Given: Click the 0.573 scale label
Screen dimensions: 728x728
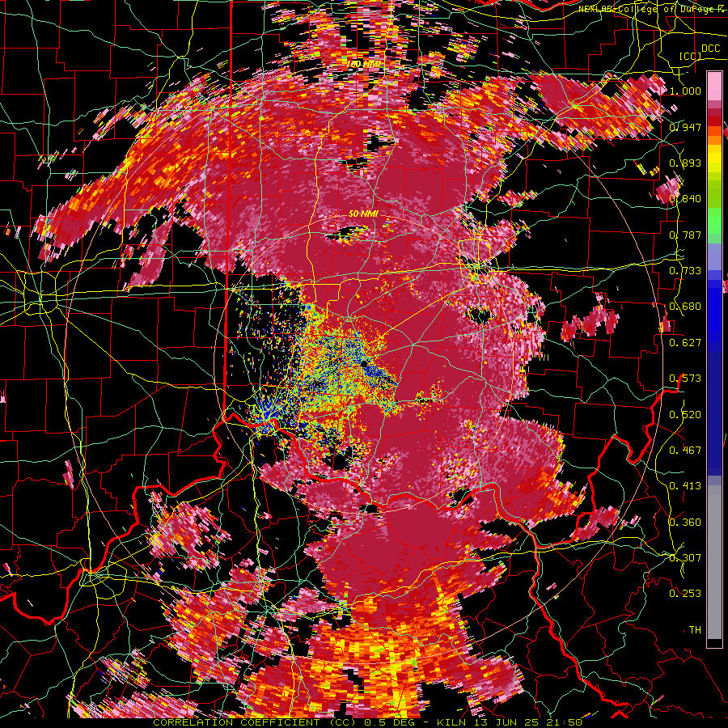Looking at the screenshot, I should tap(685, 379).
